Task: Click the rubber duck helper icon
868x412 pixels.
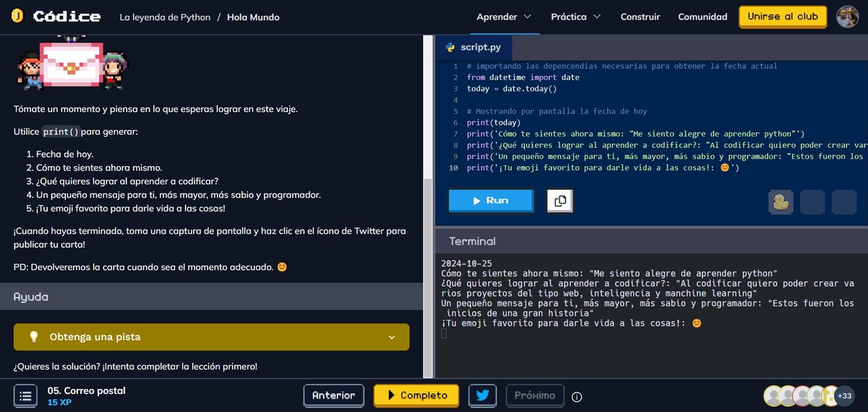Action: [x=780, y=202]
